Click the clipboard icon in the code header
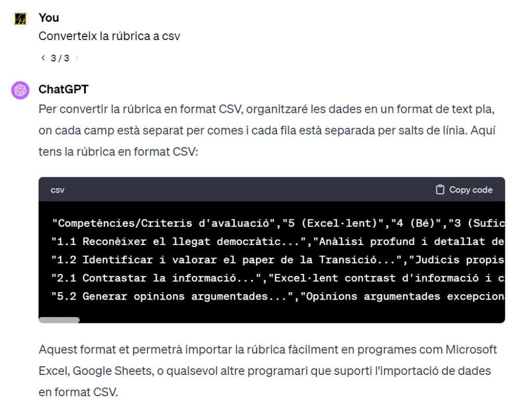Image resolution: width=532 pixels, height=416 pixels. click(440, 190)
